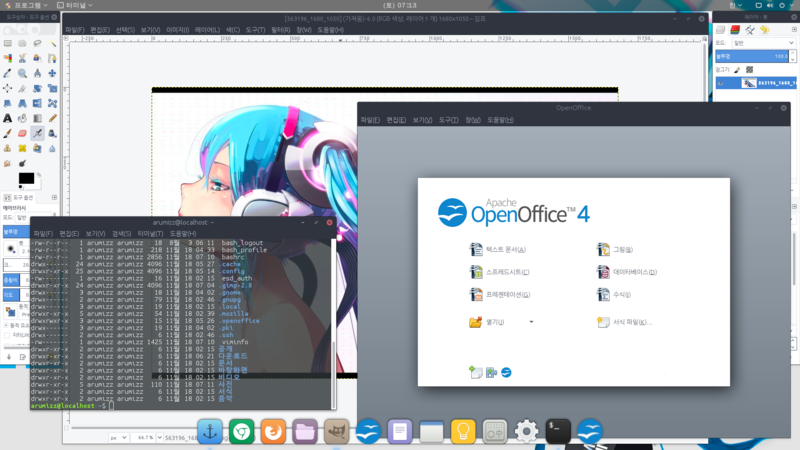Choose the pink Eraser tool
The height and width of the screenshot is (450, 800).
coord(22,133)
